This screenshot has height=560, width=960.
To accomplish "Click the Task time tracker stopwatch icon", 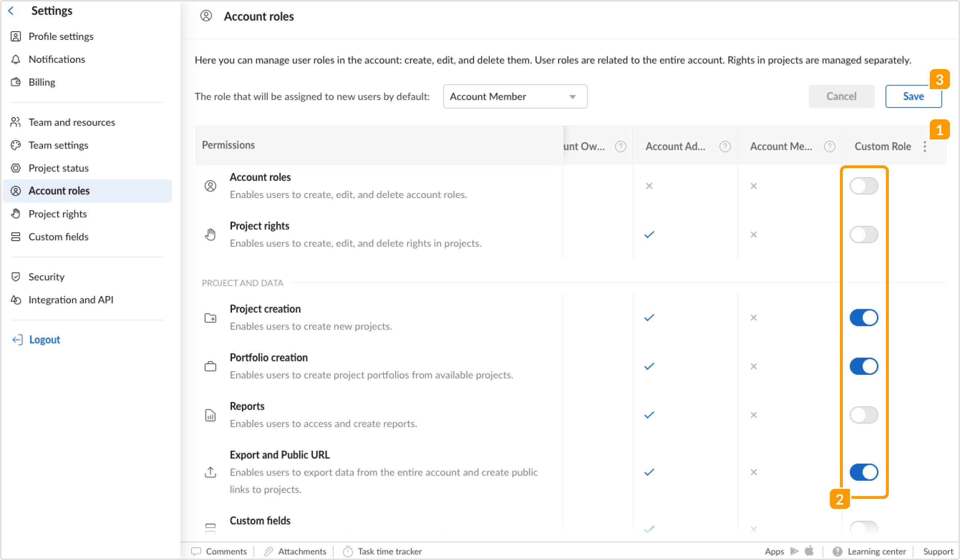I will tap(347, 551).
